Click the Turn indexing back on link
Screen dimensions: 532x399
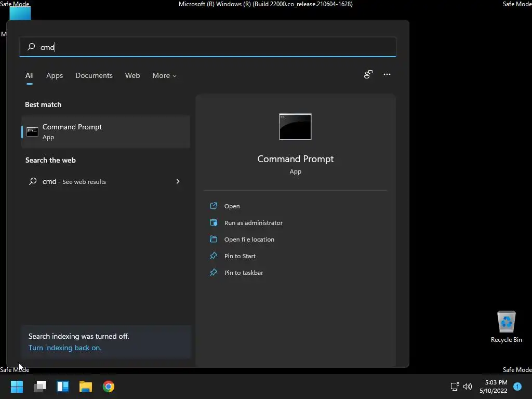tap(65, 348)
